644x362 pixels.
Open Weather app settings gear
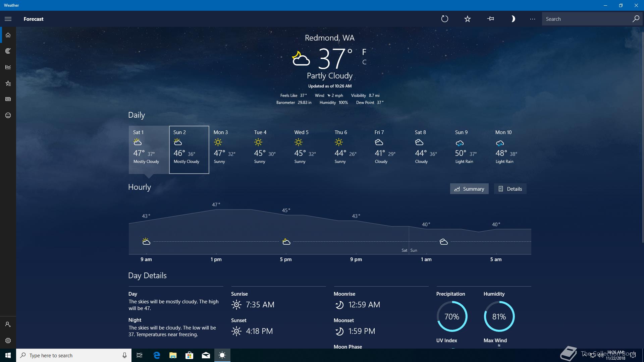8,341
